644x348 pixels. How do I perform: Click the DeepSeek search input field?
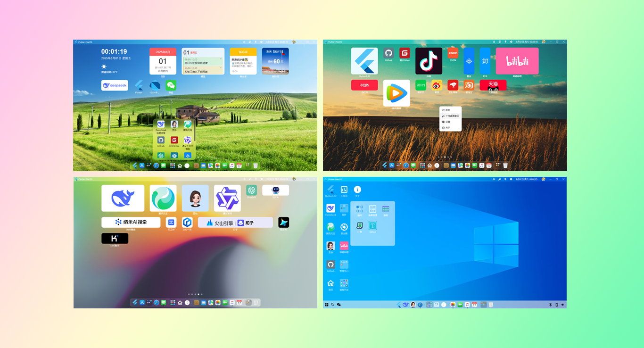point(115,85)
